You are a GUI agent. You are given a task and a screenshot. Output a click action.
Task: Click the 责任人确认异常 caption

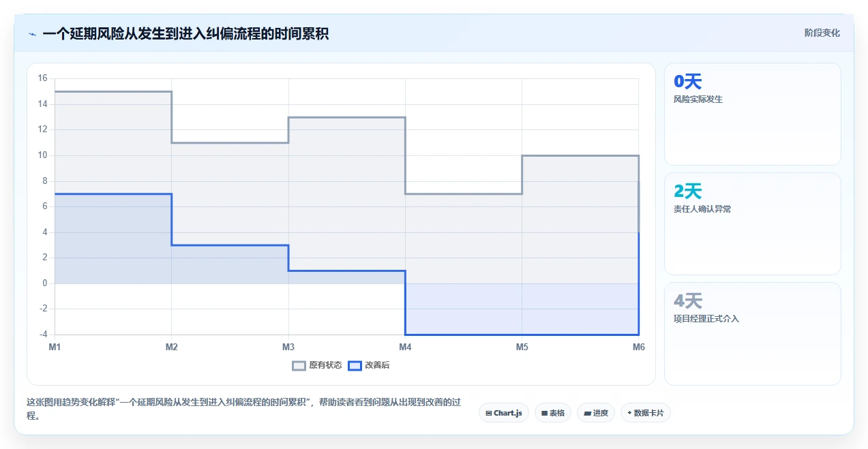(x=702, y=209)
